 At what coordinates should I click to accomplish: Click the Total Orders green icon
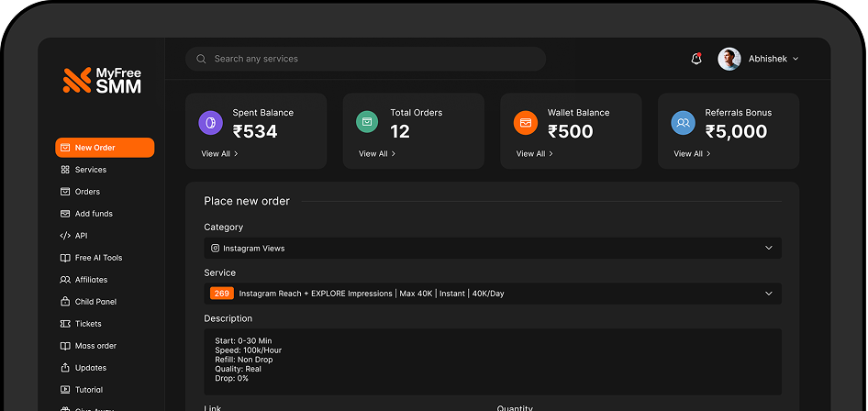[x=367, y=123]
